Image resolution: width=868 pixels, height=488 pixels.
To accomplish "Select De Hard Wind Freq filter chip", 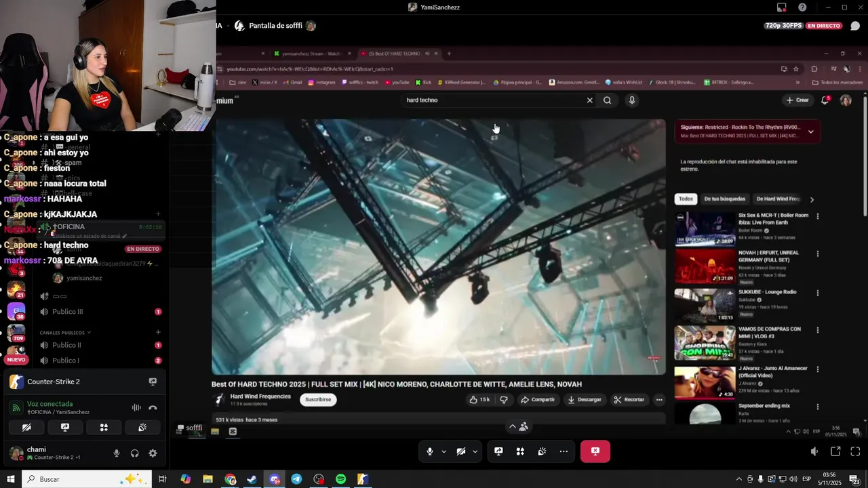I will [778, 199].
